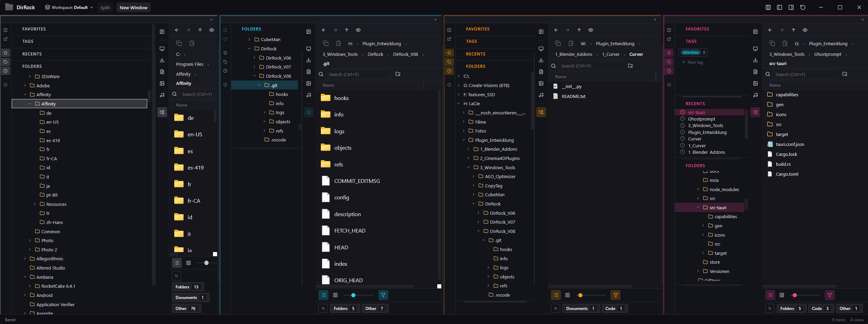Viewport: 868px width, 324px height.
Task: Switch the .git pane to grid view
Action: pyautogui.click(x=335, y=295)
